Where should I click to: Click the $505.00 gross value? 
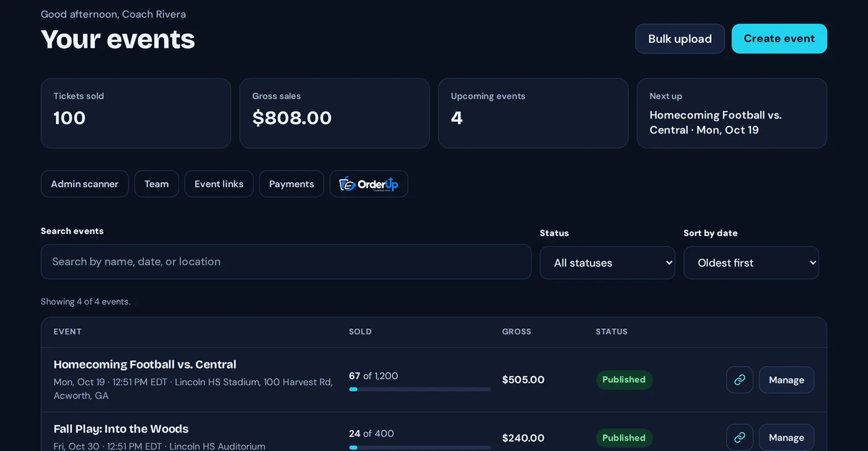[523, 380]
